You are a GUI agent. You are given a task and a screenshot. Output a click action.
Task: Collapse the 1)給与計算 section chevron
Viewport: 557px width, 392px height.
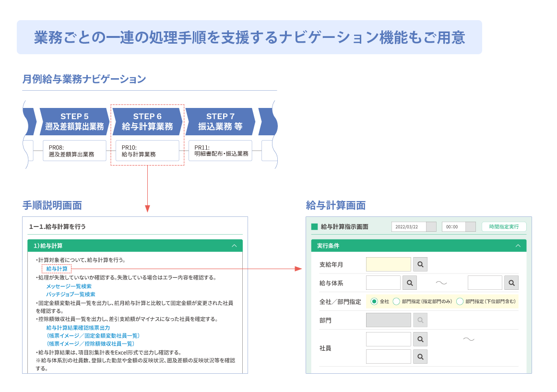tap(234, 246)
